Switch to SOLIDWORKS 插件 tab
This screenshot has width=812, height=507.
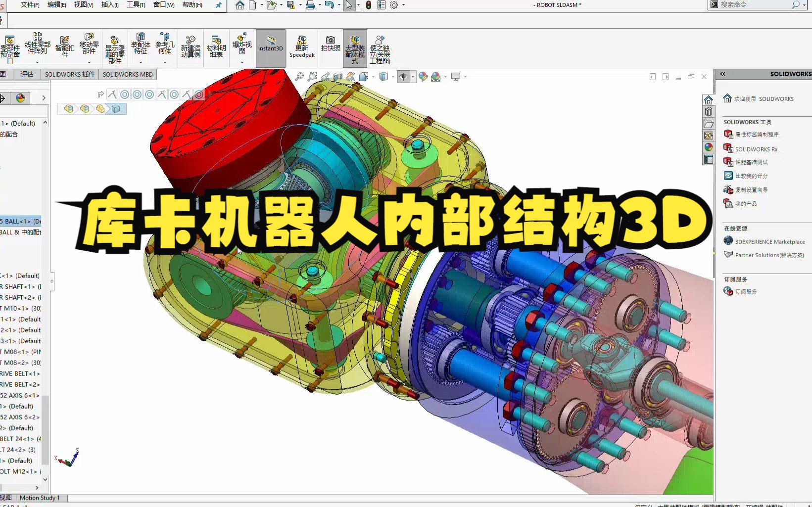[x=70, y=74]
